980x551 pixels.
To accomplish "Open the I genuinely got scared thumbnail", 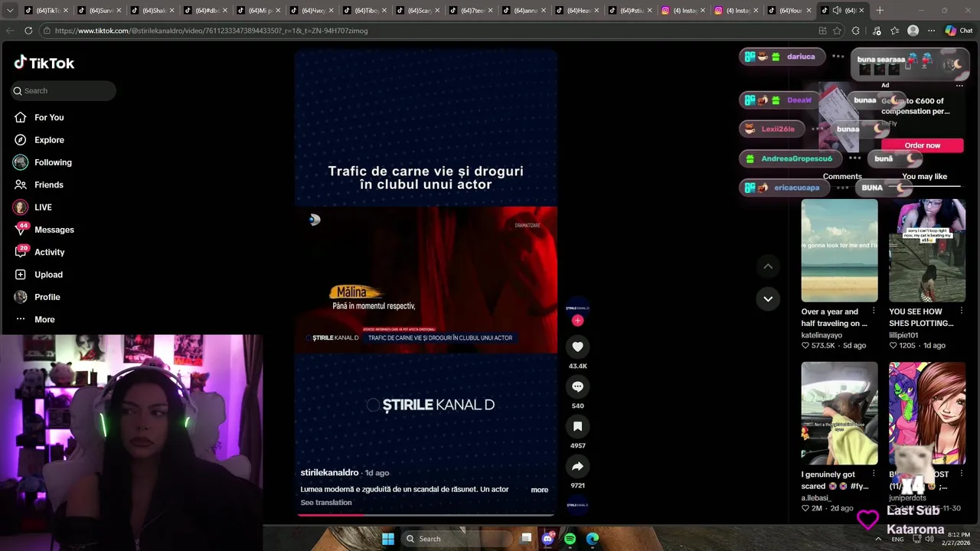I will 839,413.
